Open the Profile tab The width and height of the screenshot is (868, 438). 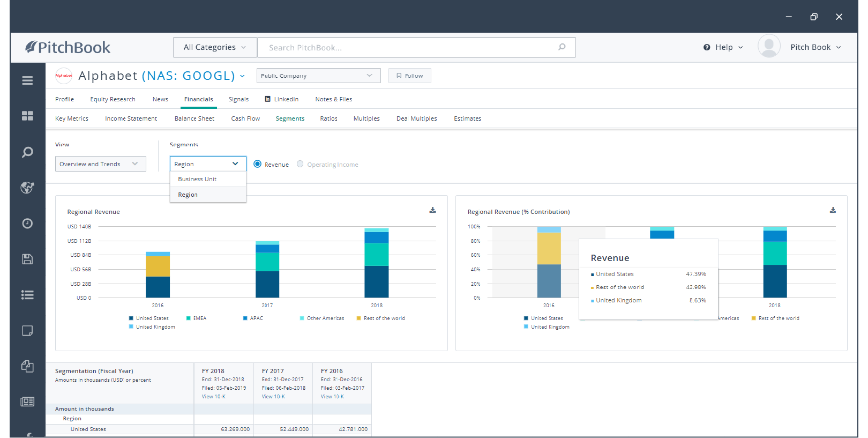64,99
